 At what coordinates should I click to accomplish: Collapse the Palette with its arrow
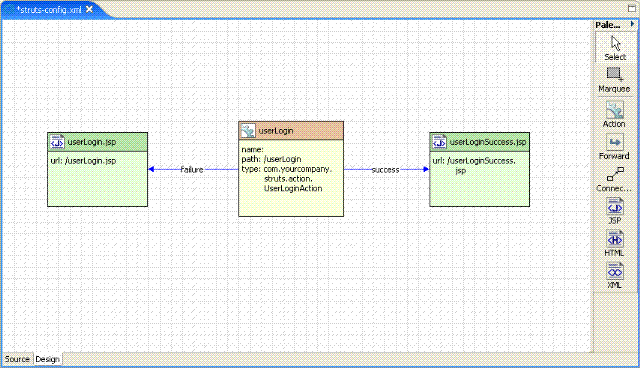click(632, 24)
